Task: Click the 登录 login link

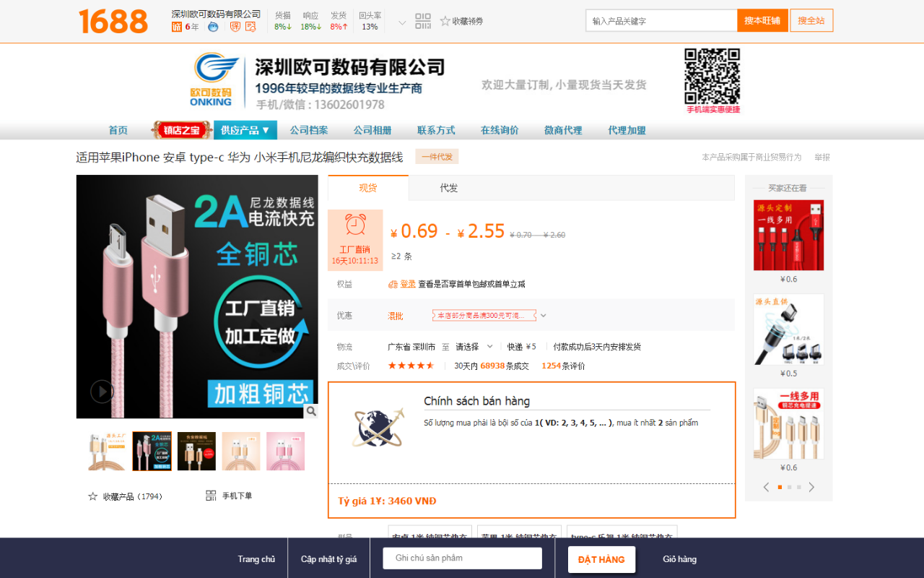Action: (x=408, y=284)
